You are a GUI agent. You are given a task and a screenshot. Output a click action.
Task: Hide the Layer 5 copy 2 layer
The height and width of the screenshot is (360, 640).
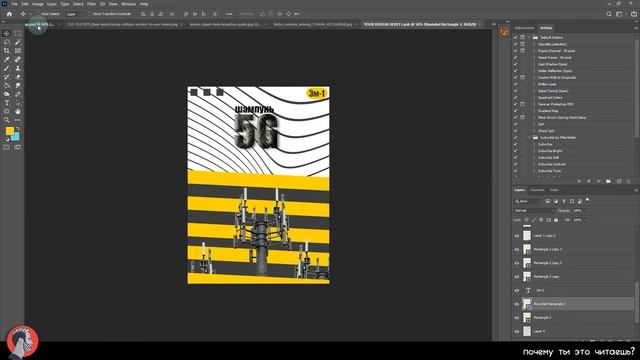pos(517,236)
